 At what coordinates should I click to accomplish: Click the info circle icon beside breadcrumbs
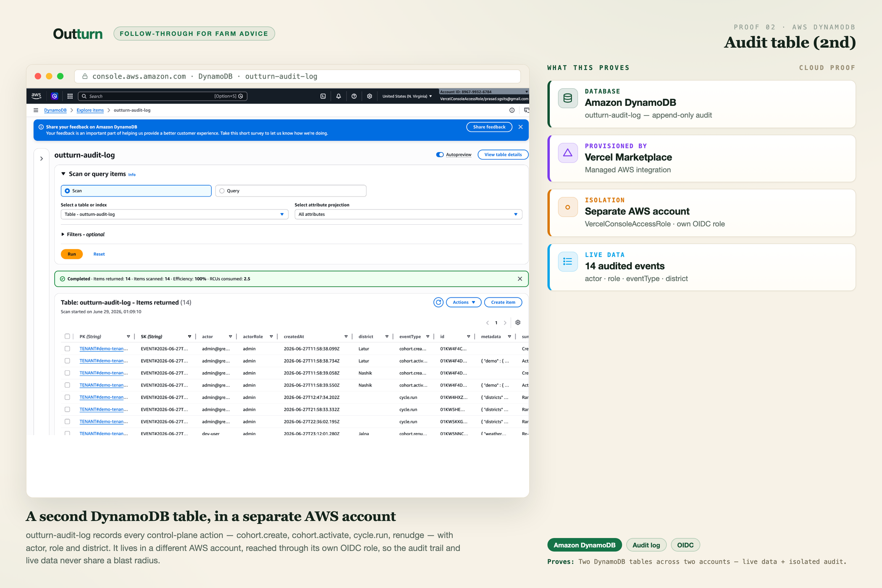[512, 110]
